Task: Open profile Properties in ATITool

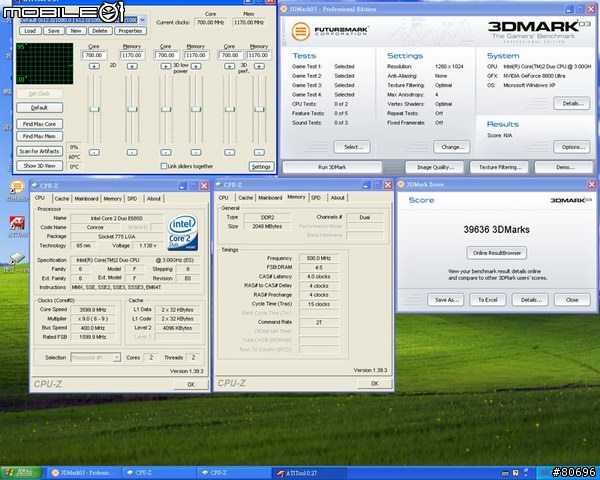Action: point(130,31)
